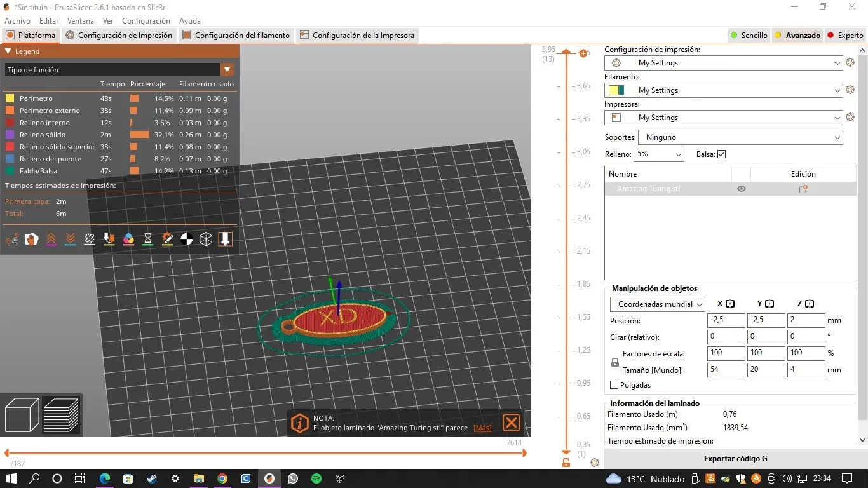Toggle color changes visibility icon
Viewport: 868px width, 488px height.
coord(128,239)
